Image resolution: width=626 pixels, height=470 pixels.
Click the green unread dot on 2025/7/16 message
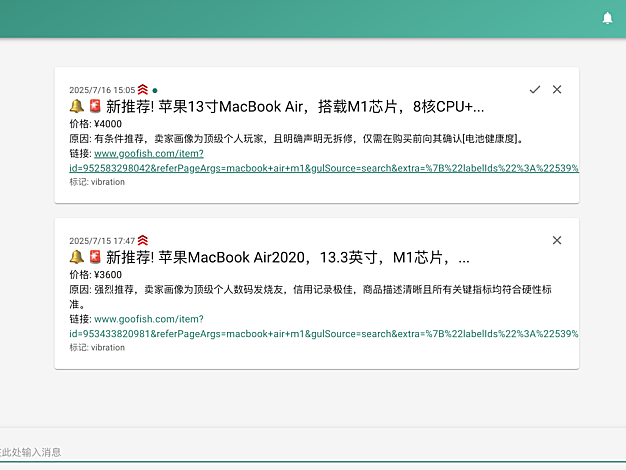coord(155,90)
